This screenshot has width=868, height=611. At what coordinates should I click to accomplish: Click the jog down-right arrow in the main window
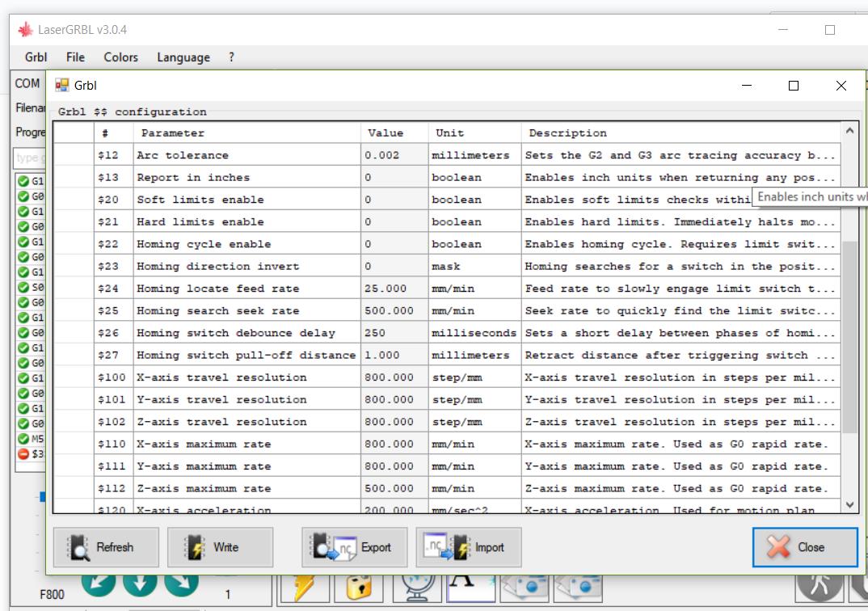tap(181, 585)
